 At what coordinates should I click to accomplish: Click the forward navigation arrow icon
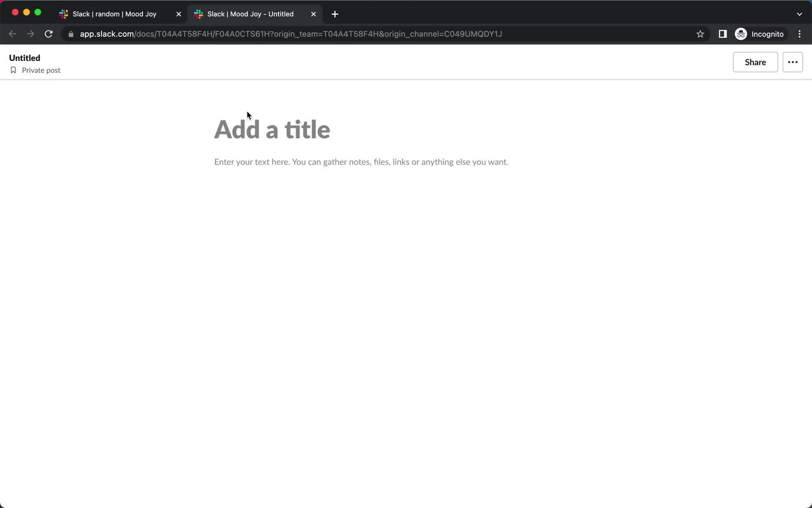tap(30, 33)
